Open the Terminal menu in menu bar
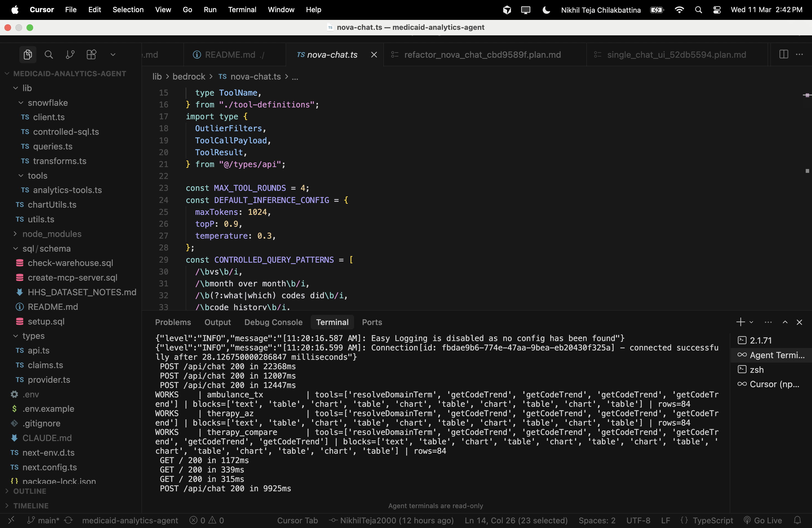This screenshot has width=812, height=528. [242, 10]
